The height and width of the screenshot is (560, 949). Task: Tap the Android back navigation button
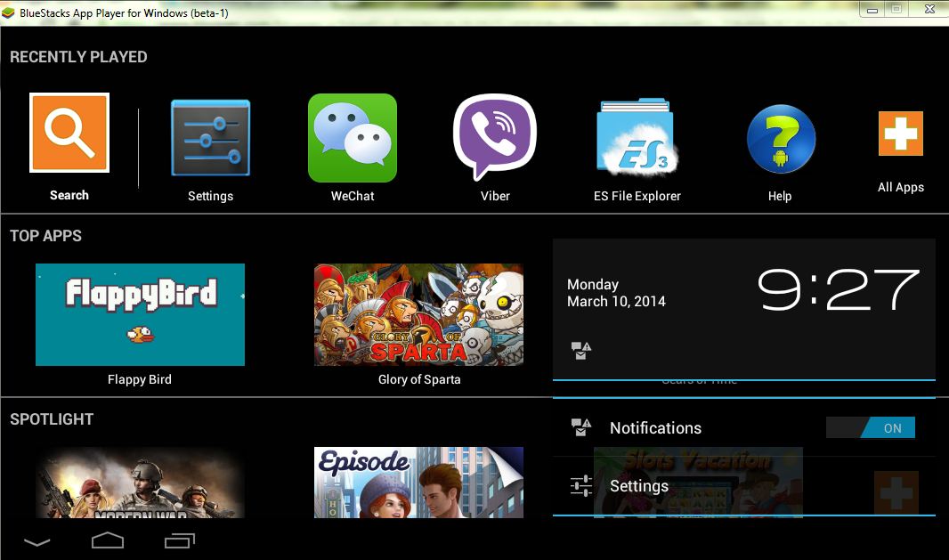tap(36, 542)
